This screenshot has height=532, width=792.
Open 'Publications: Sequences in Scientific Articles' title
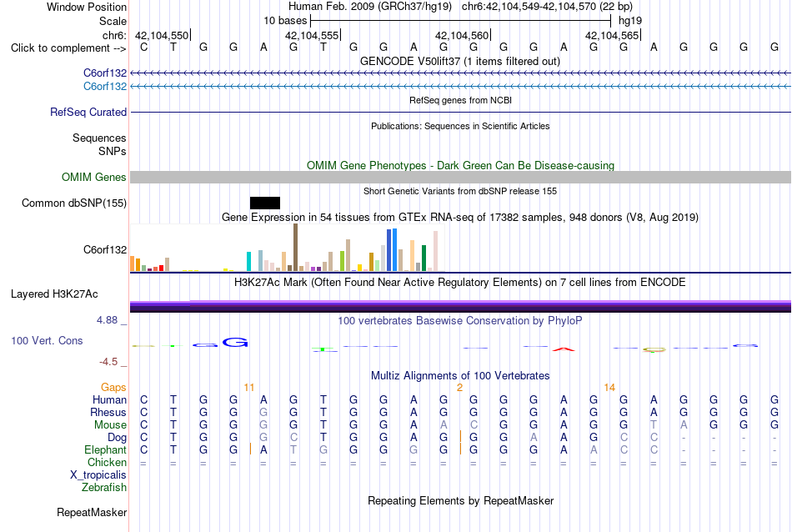[x=460, y=126]
